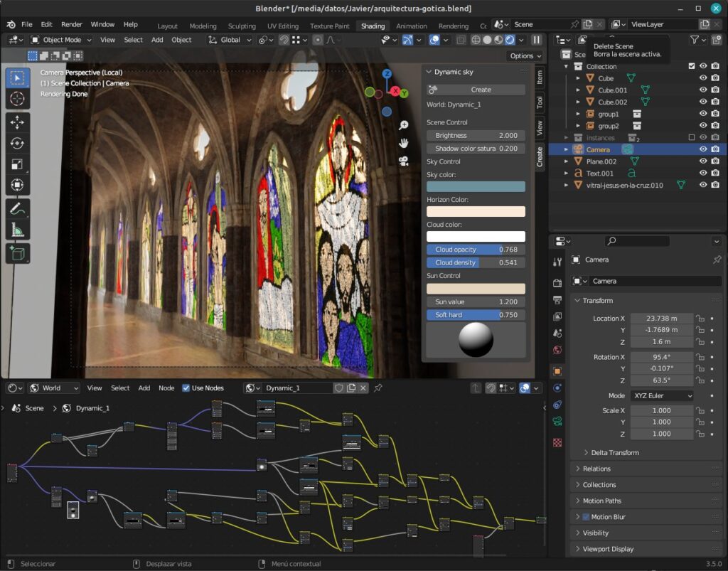This screenshot has height=571, width=728.
Task: Open the Render properties tab icon
Action: click(x=557, y=283)
